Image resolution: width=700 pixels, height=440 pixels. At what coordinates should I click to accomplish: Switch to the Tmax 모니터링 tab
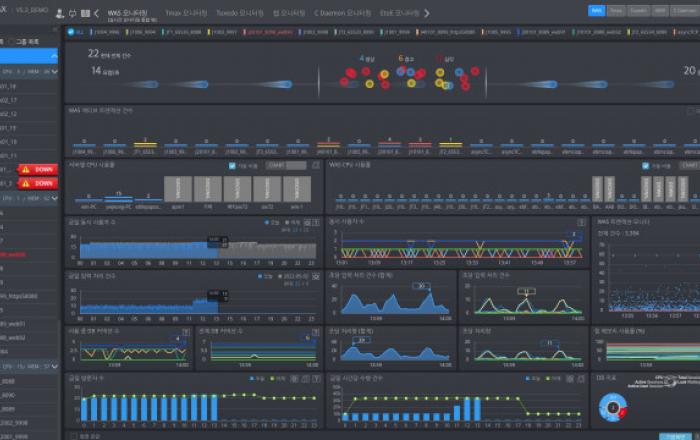(186, 13)
